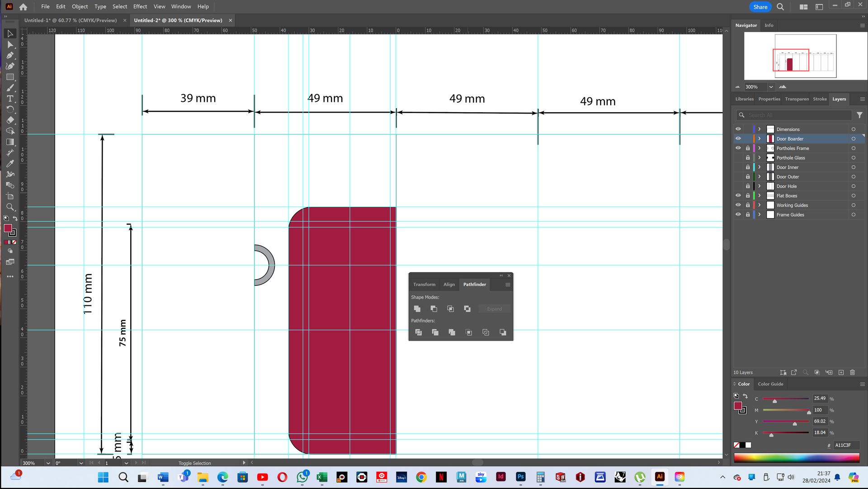
Task: Choose the Zoom tool in the toolbar
Action: (10, 207)
